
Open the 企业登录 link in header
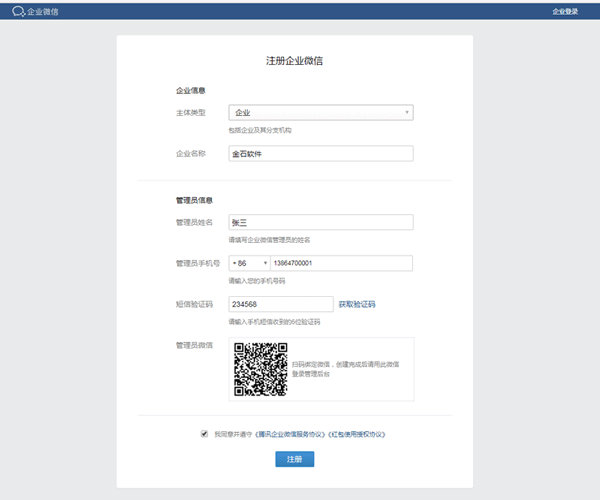point(565,11)
